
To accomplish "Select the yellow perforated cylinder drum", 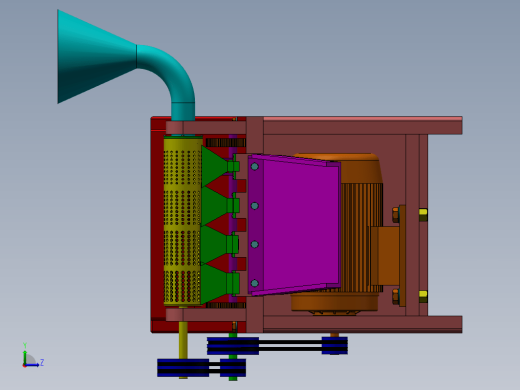I will click(x=183, y=222).
